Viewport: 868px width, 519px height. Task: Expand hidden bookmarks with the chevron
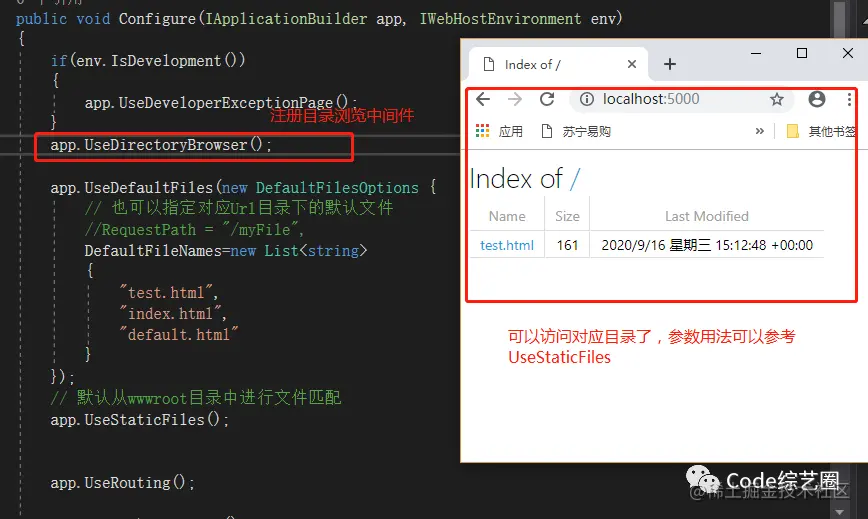click(x=760, y=131)
